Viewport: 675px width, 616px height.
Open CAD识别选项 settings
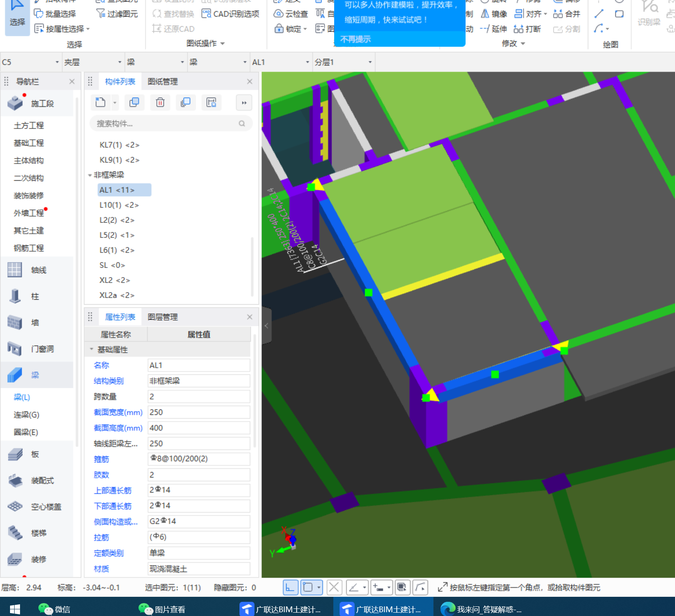click(230, 14)
